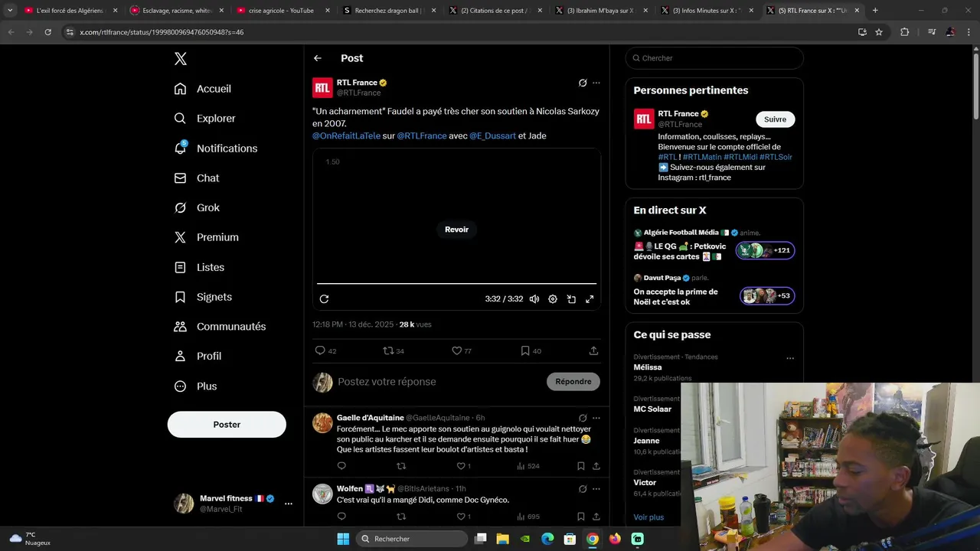Open more options on Gaelle d'Aquitaine reply
The height and width of the screenshot is (551, 980).
click(x=596, y=418)
